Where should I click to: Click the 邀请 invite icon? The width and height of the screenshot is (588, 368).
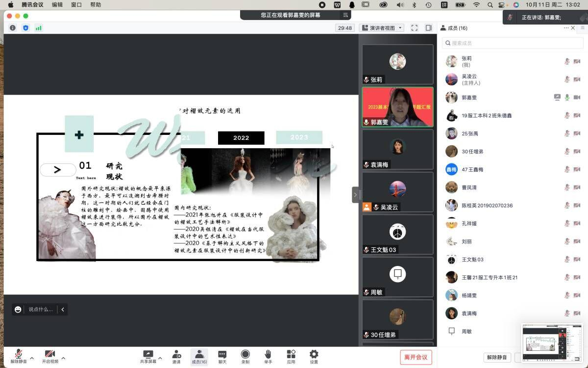pos(176,354)
